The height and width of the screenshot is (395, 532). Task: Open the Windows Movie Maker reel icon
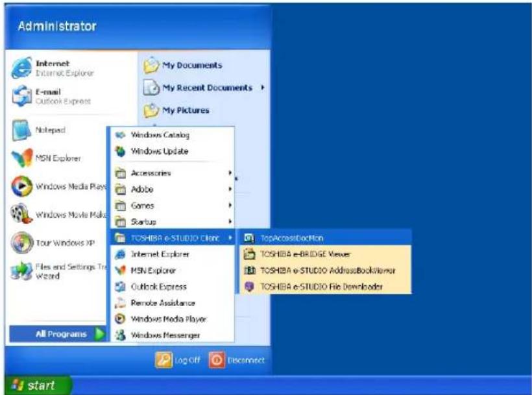(x=21, y=213)
